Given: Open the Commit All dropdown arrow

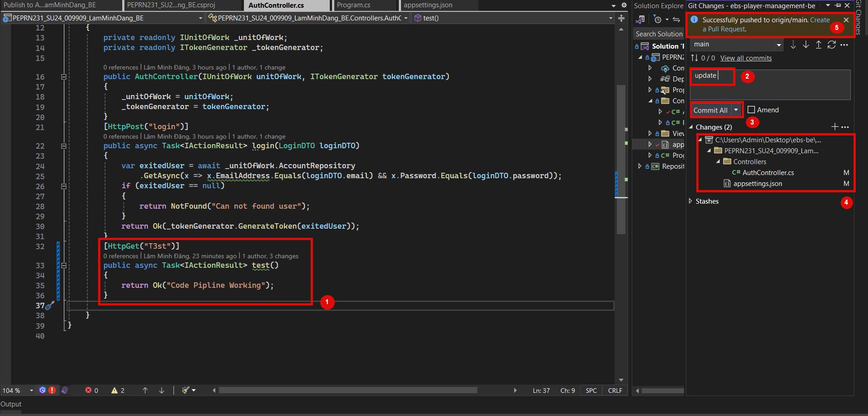Looking at the screenshot, I should coord(736,110).
